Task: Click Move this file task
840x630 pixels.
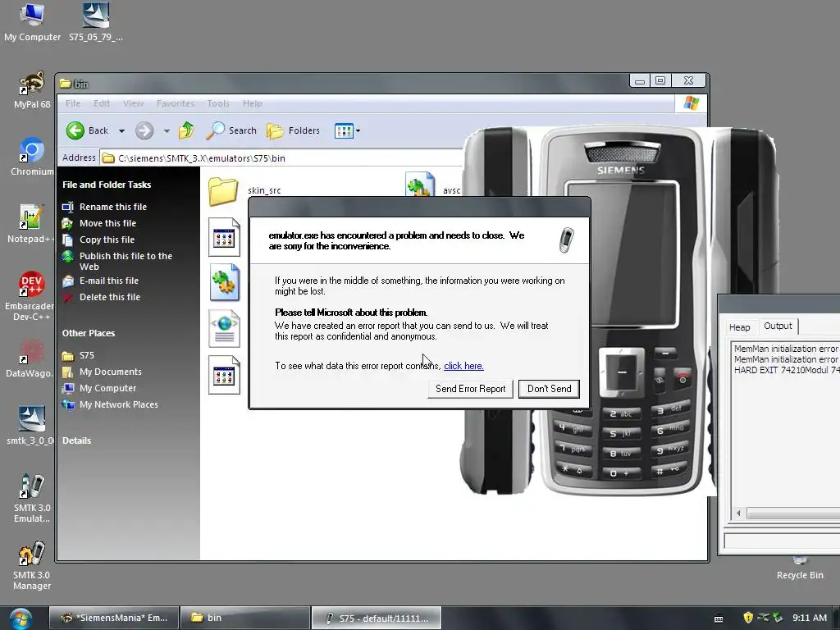Action: pyautogui.click(x=107, y=223)
